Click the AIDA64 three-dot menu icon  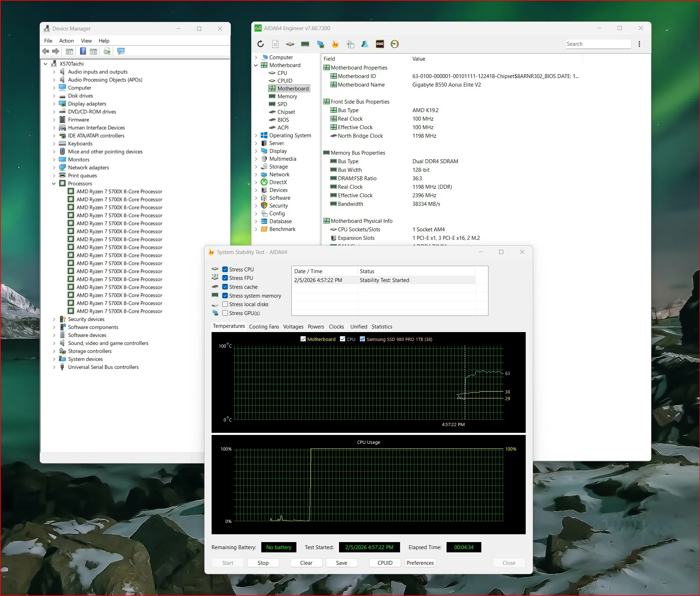pos(639,44)
